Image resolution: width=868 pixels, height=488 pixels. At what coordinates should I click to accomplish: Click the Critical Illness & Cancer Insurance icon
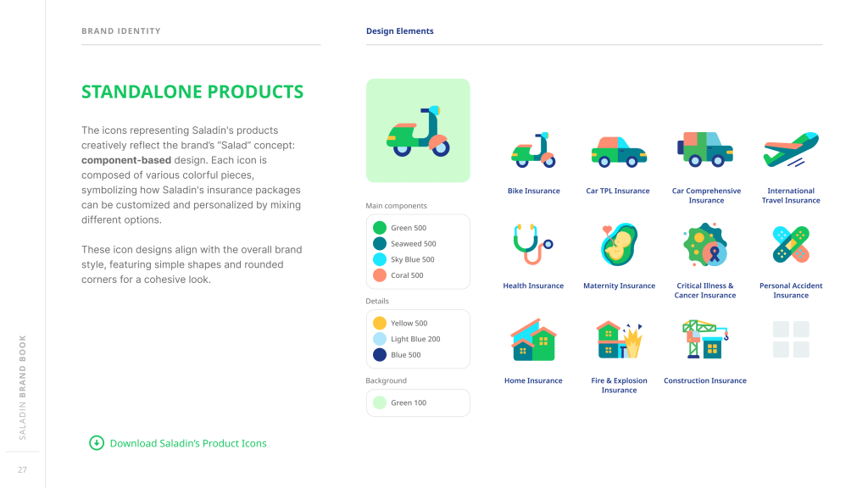pyautogui.click(x=705, y=245)
